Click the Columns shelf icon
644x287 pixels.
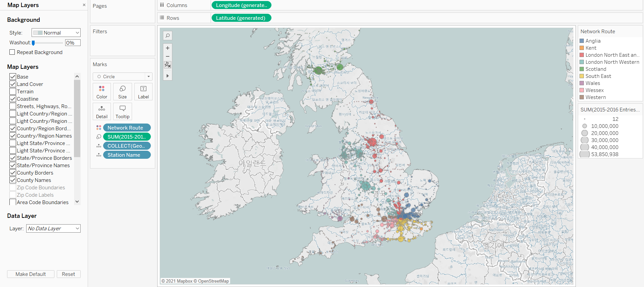click(x=162, y=5)
